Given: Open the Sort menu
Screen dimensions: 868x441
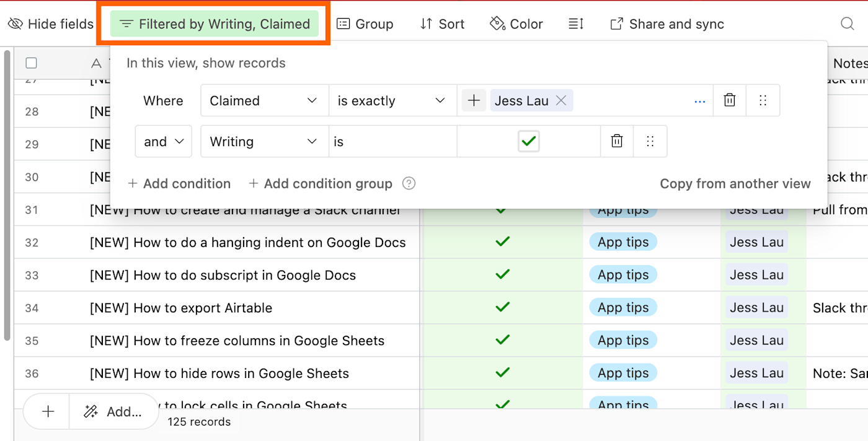Looking at the screenshot, I should [x=442, y=24].
